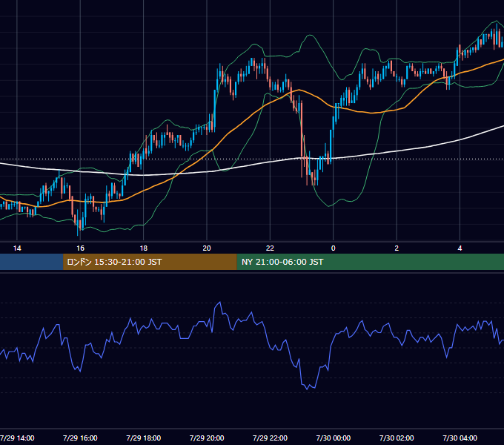Viewport: 504px width, 445px height.
Task: Select the 18 hour label on price chart axis
Action: click(143, 248)
